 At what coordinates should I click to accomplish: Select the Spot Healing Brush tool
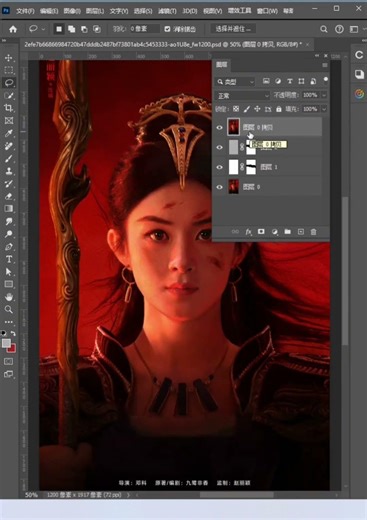point(9,146)
